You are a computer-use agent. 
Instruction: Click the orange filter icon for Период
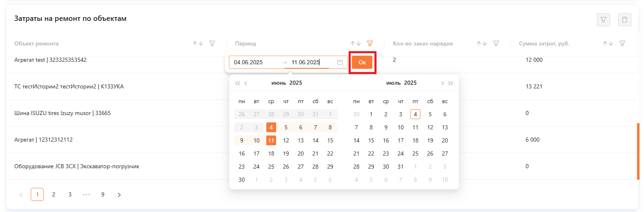pos(370,43)
